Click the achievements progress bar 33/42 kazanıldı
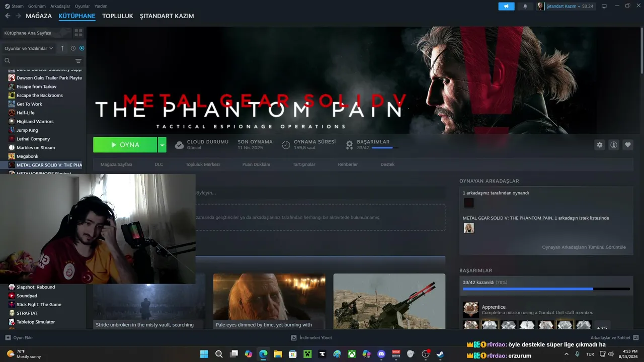Viewport: 644px width, 362px height. click(x=546, y=289)
